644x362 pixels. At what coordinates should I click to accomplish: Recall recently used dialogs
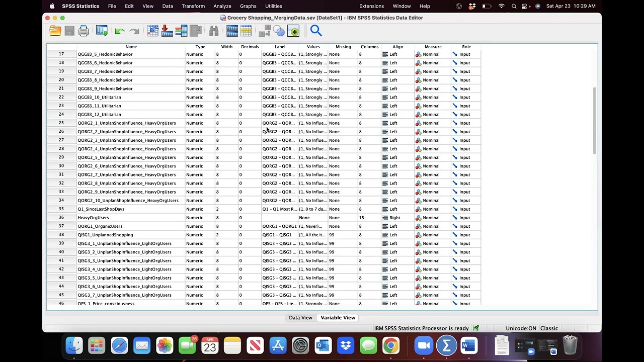[102, 31]
